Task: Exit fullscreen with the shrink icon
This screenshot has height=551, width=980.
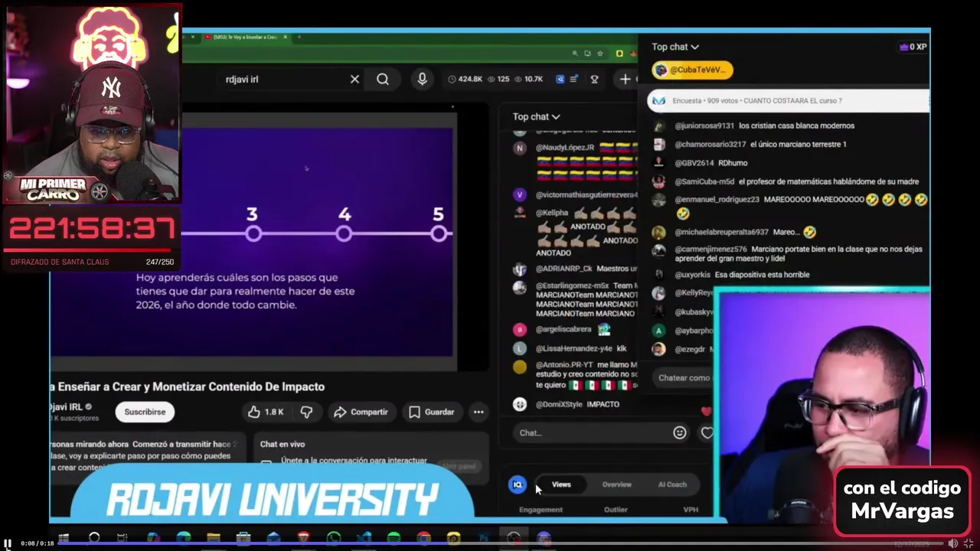Action: pyautogui.click(x=969, y=543)
